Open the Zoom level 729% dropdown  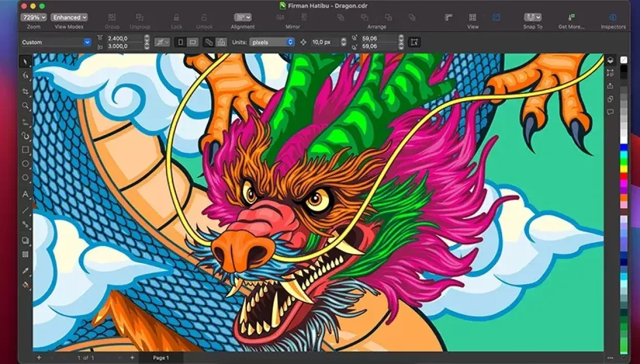[33, 17]
